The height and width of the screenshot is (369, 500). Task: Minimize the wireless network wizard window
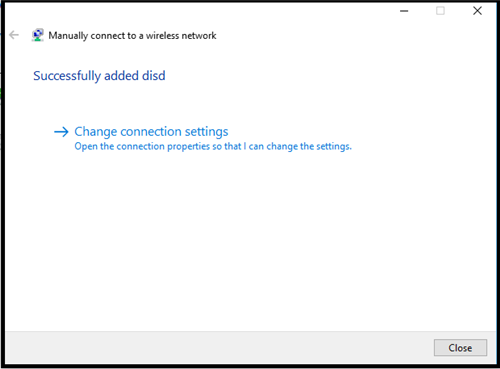[404, 11]
